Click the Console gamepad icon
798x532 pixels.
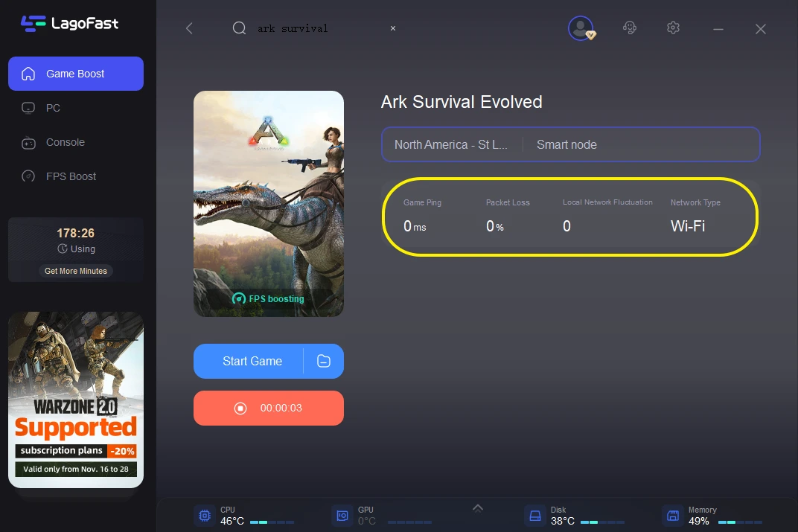click(28, 143)
